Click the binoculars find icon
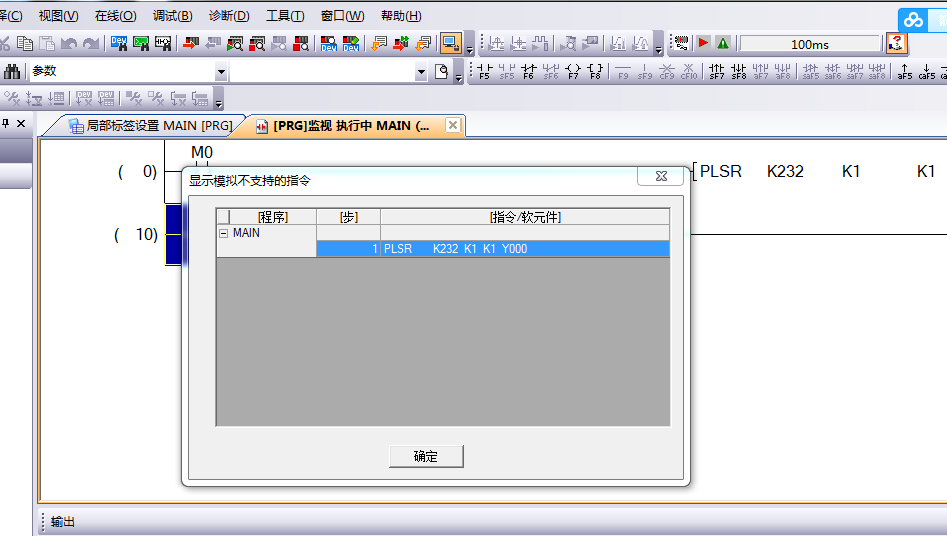Viewport: 947px width, 536px height. click(13, 72)
